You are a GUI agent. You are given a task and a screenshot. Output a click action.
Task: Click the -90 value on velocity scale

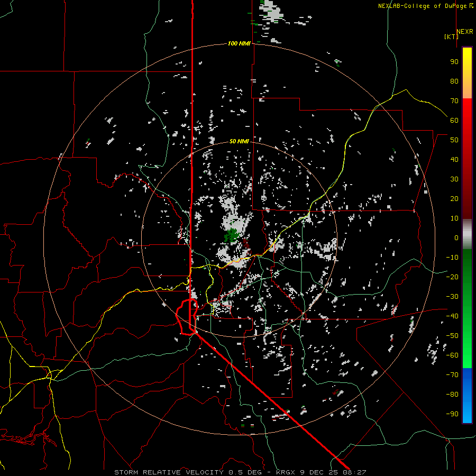coord(452,414)
